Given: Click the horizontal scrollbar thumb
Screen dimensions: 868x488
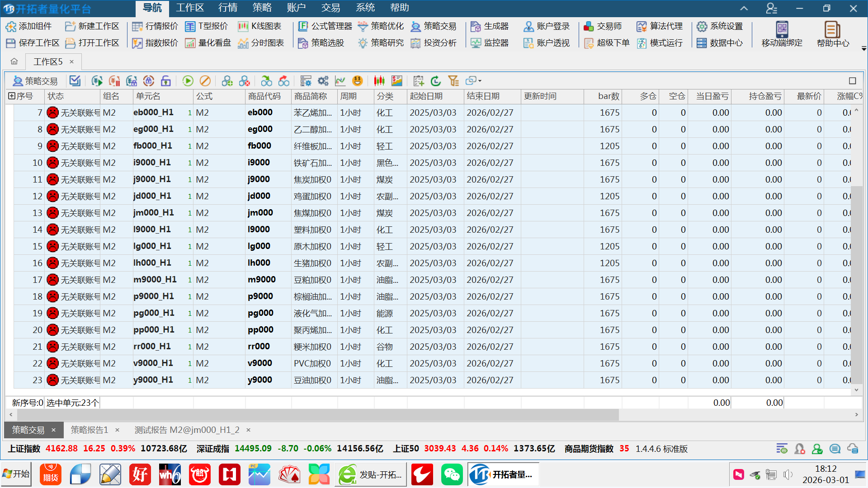Looking at the screenshot, I should point(316,414).
